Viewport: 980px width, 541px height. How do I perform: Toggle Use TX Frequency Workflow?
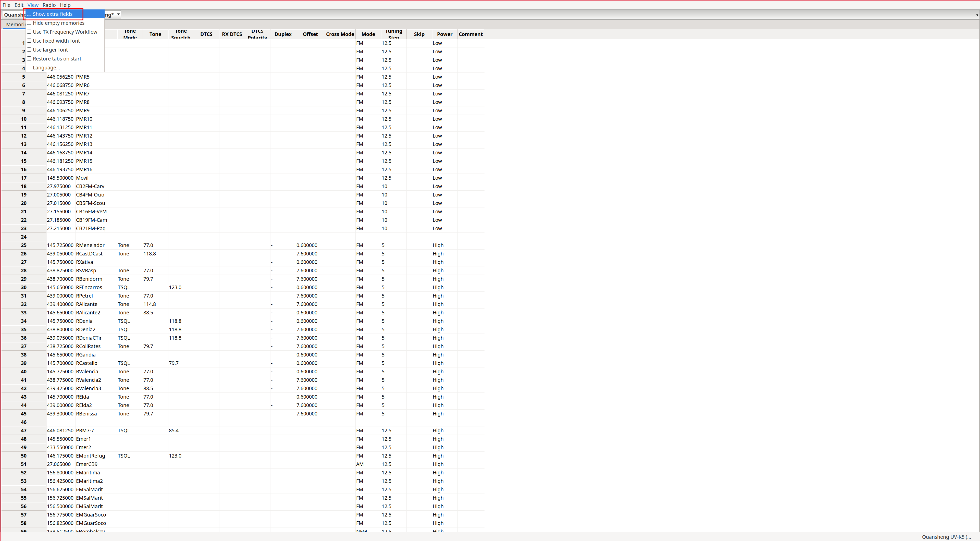65,32
